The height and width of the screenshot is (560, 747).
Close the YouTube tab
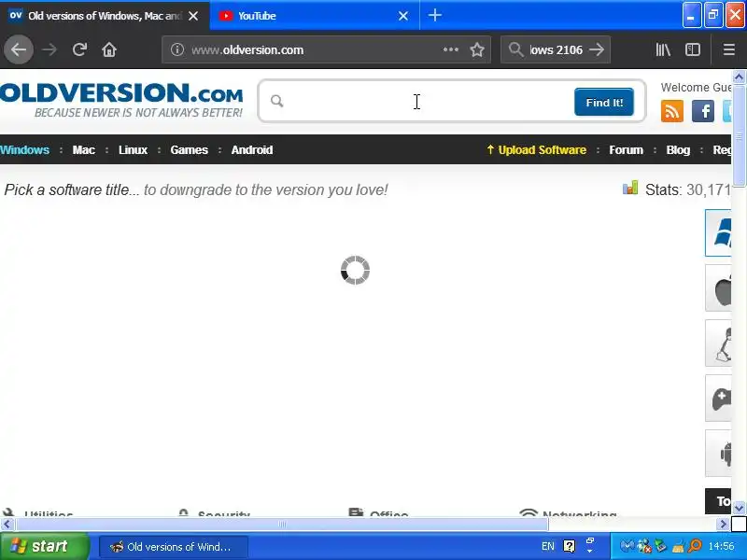(x=403, y=16)
